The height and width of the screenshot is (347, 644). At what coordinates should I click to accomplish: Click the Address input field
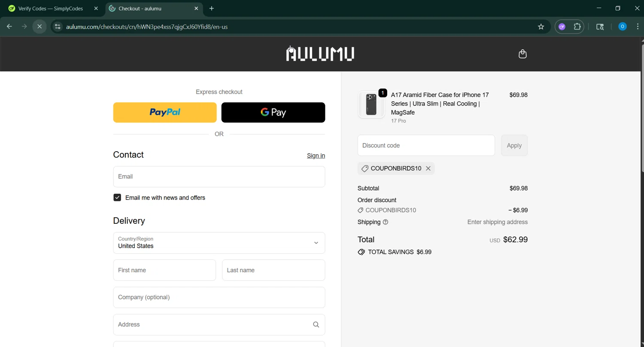(219, 325)
